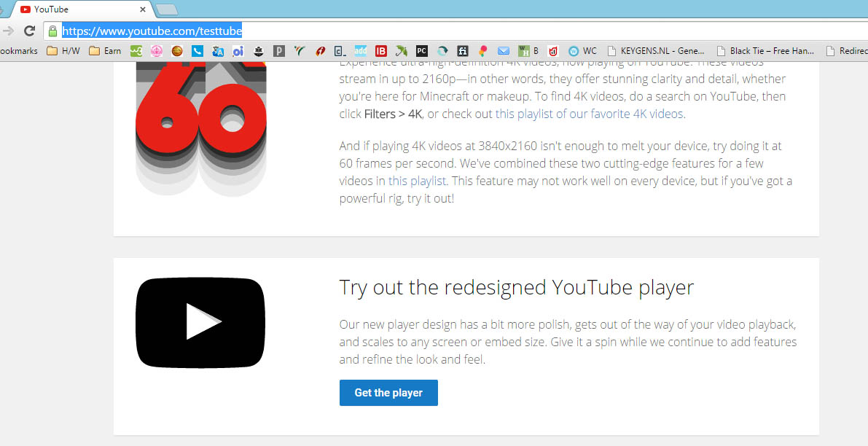The width and height of the screenshot is (868, 446).
Task: Open the colorful balloon-shaped bookmark icon
Action: [x=483, y=51]
